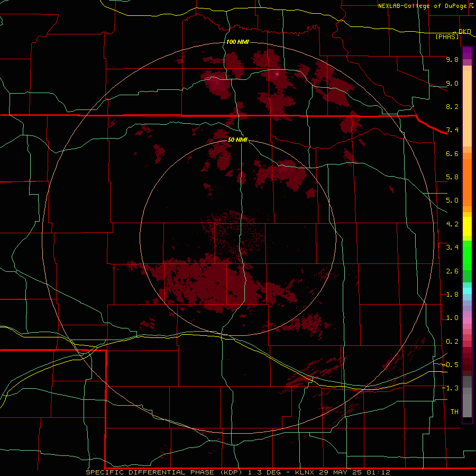This screenshot has width=476, height=476.
Task: Click the DKD station label
Action: [x=465, y=31]
